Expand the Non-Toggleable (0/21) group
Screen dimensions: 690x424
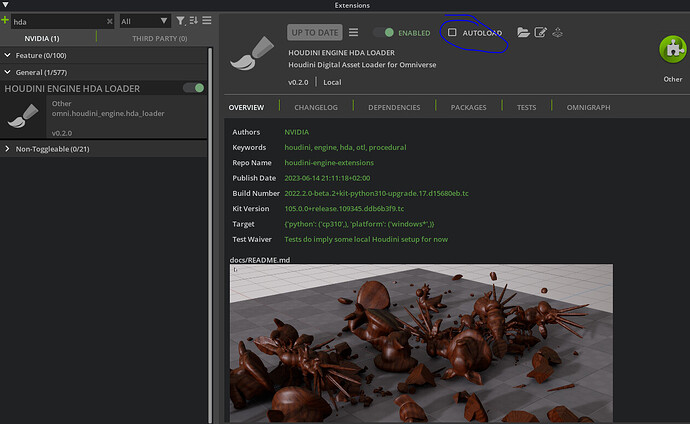click(7, 149)
